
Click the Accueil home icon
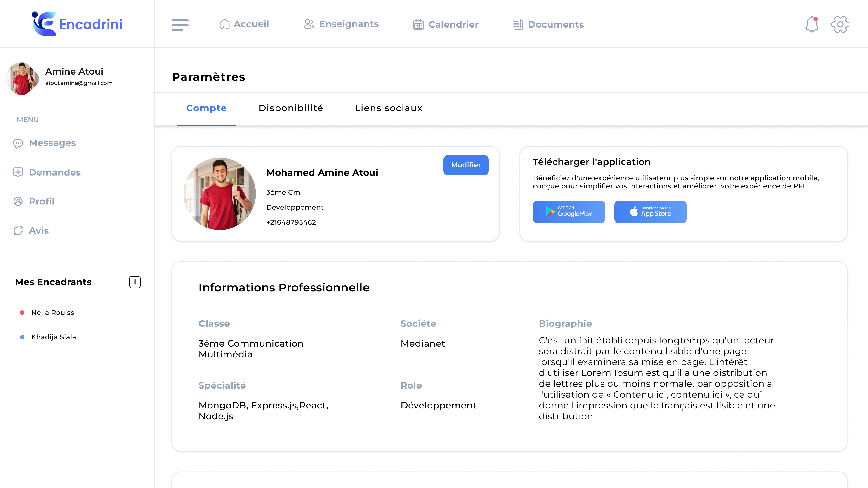pos(224,24)
